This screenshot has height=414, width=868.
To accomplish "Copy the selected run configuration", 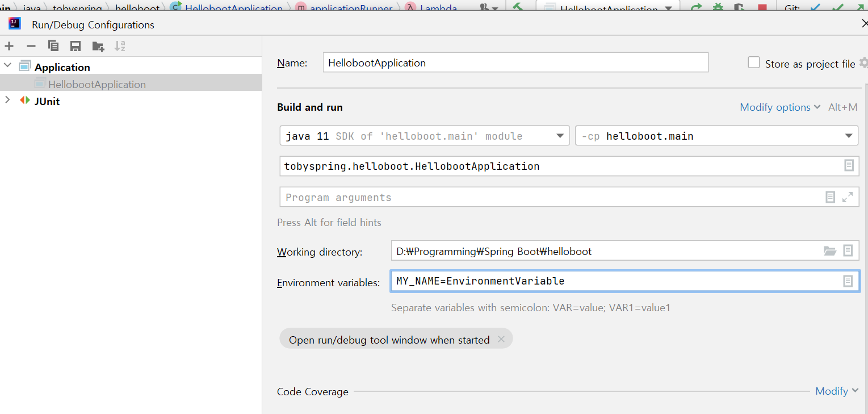I will [53, 46].
